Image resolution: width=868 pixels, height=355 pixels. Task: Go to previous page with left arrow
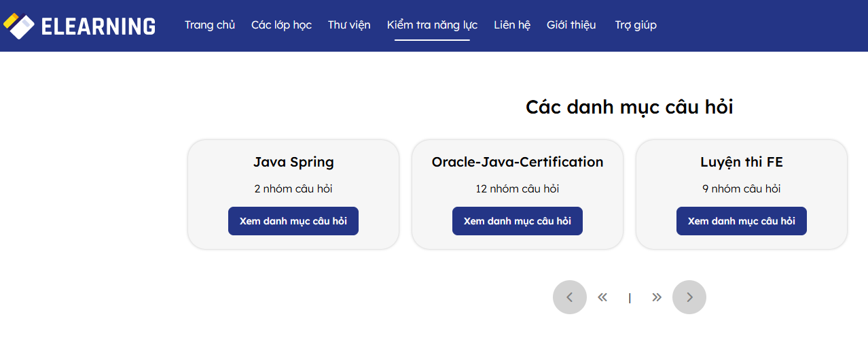570,297
